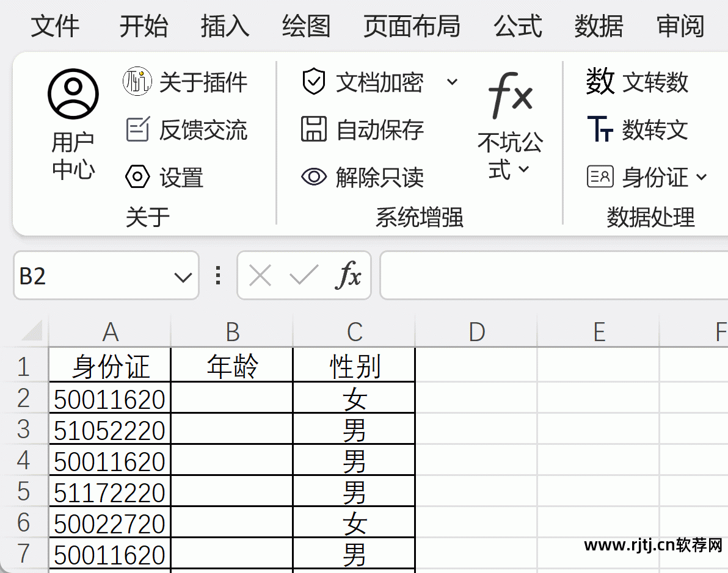Select column B header
The image size is (728, 573).
232,331
